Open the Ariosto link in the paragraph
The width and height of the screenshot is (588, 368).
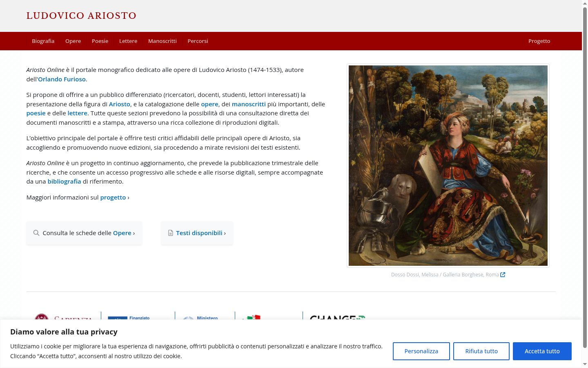pos(119,104)
